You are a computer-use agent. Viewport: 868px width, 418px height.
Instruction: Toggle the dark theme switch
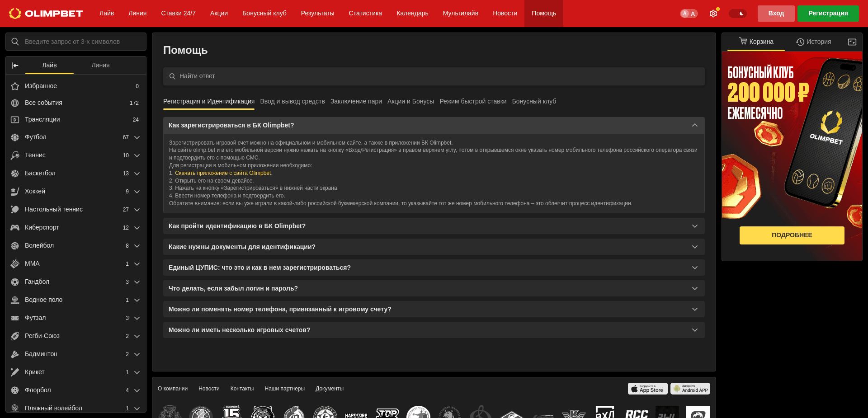coord(737,14)
